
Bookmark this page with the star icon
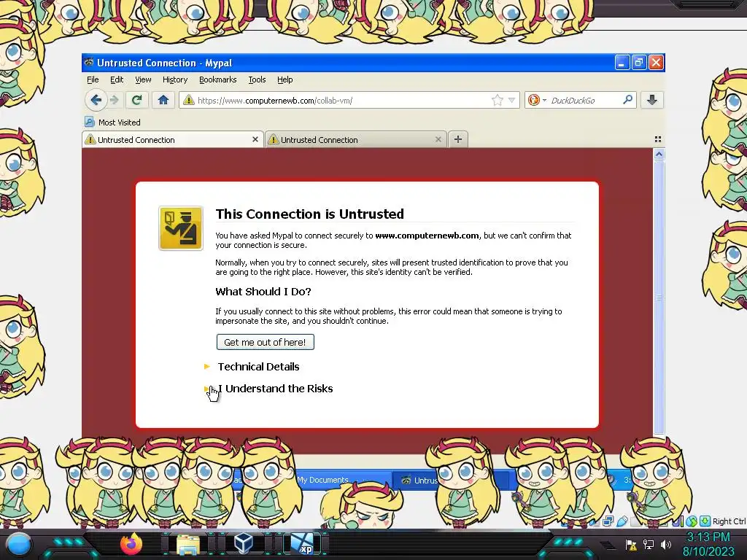click(x=497, y=100)
